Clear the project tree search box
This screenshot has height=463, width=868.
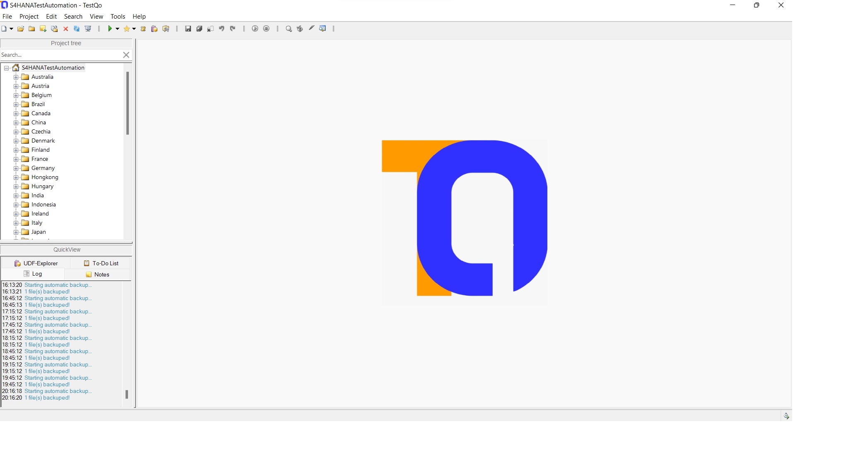tap(126, 55)
